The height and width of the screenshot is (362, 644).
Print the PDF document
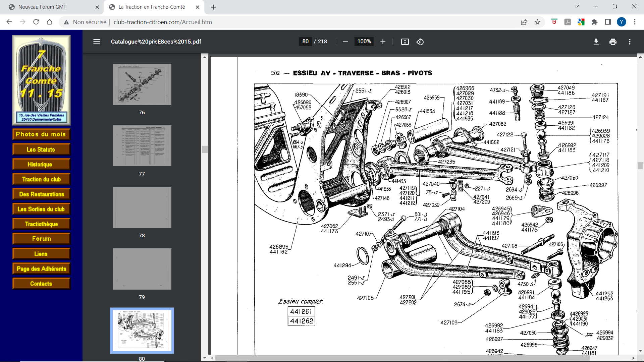point(613,42)
